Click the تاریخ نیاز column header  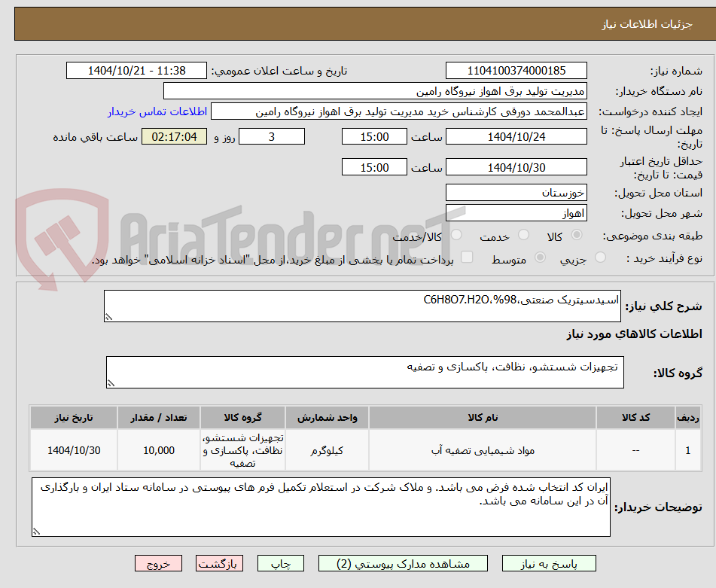pos(74,417)
